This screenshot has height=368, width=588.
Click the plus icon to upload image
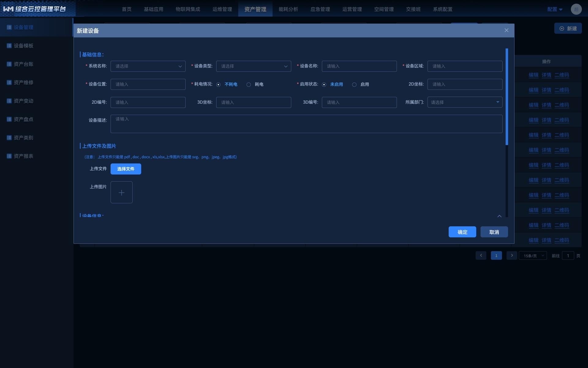[x=122, y=192]
